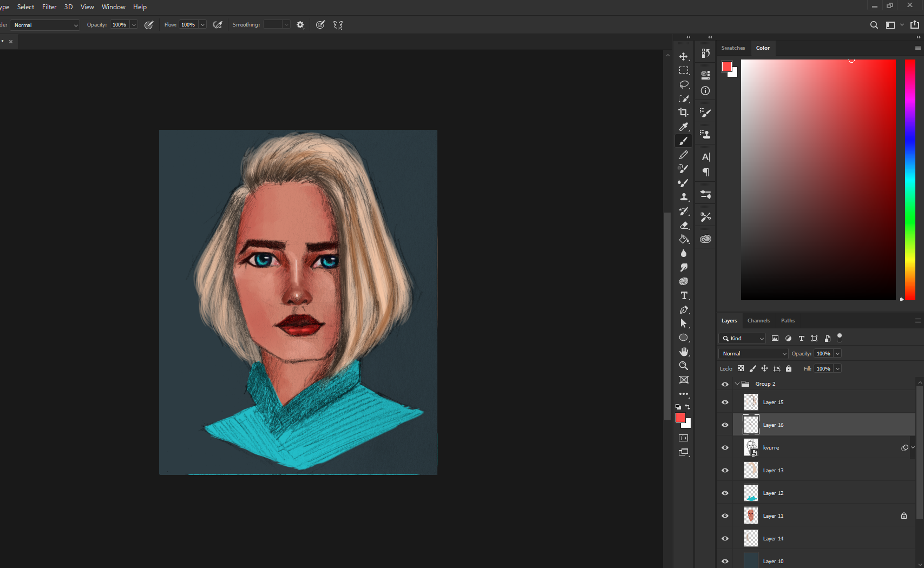Image resolution: width=924 pixels, height=568 pixels.
Task: Select the Smudge tool
Action: (x=684, y=267)
